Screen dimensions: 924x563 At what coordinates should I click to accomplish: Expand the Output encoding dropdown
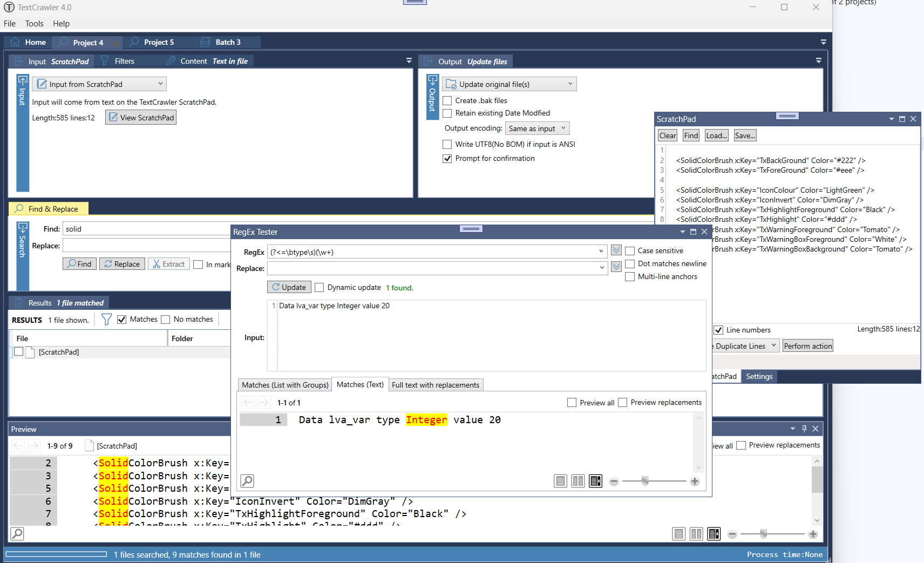click(537, 128)
